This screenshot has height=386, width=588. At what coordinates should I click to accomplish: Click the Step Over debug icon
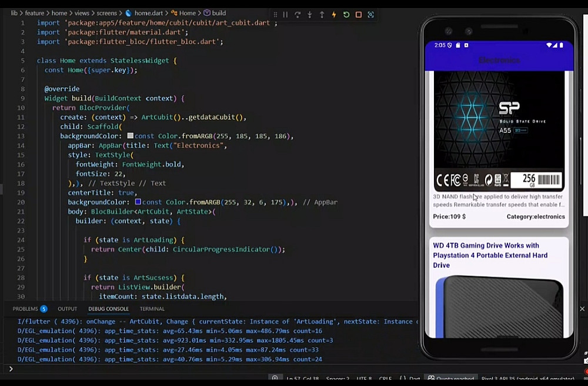tap(298, 15)
